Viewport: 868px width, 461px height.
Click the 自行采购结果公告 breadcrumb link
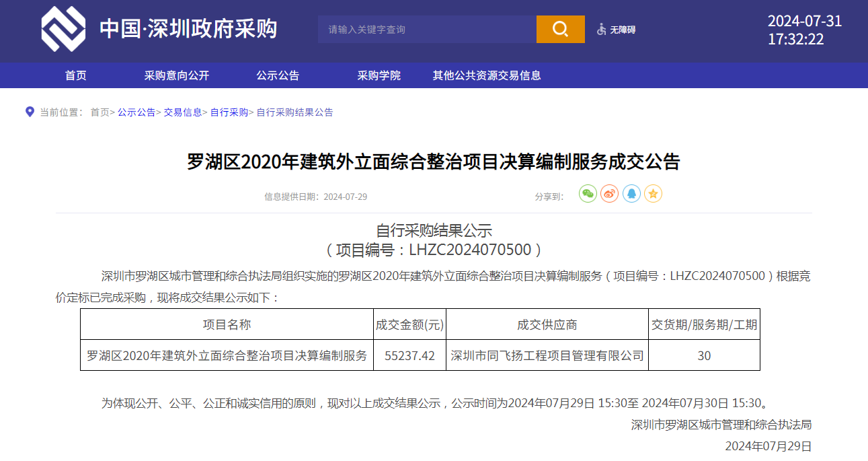[294, 112]
